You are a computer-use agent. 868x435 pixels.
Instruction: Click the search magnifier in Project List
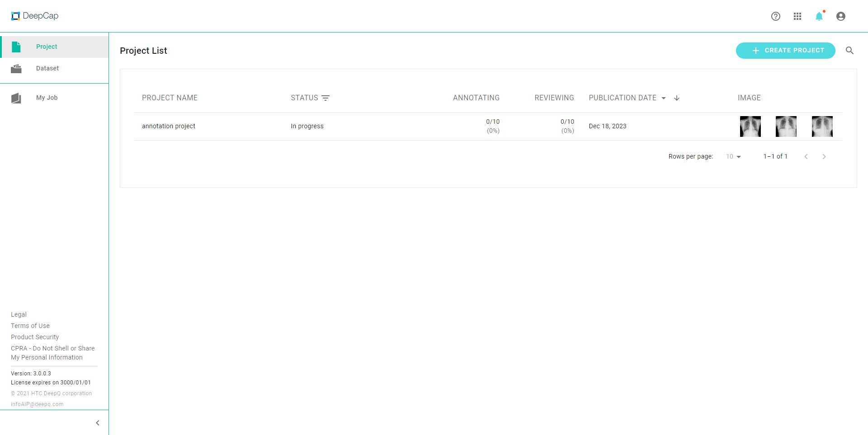850,51
